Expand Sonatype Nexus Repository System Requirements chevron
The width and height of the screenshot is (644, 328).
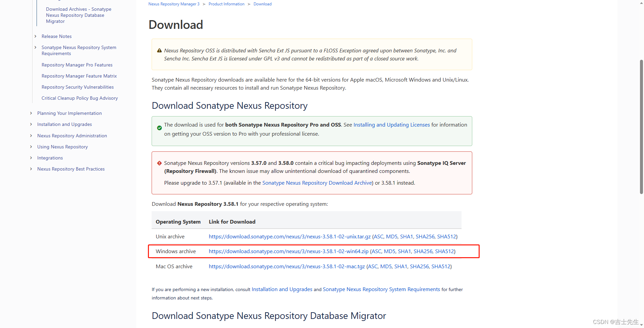coord(35,47)
